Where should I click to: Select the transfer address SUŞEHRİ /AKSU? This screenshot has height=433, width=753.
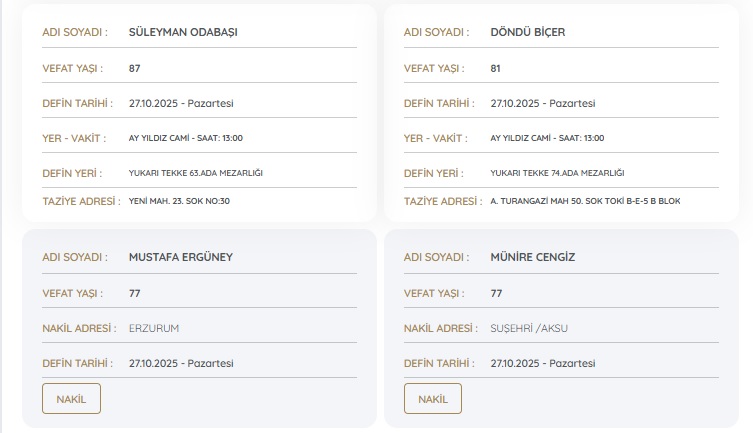[529, 328]
